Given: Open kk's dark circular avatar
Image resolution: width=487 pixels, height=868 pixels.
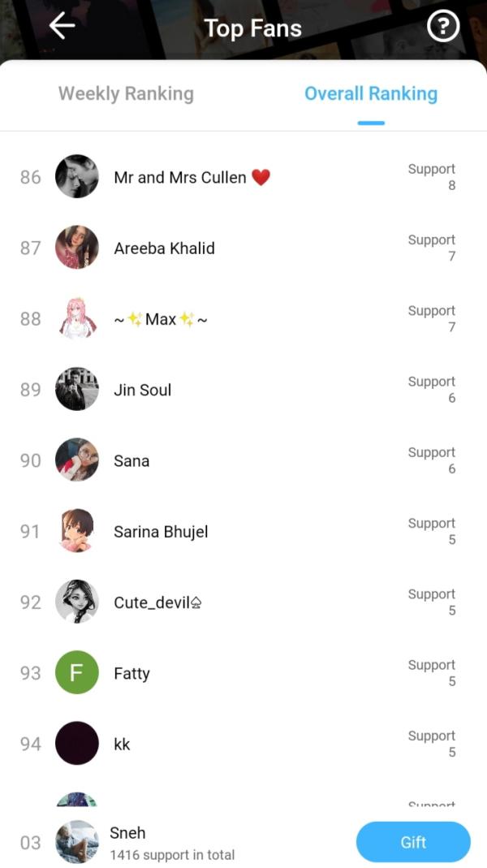Looking at the screenshot, I should 77,744.
